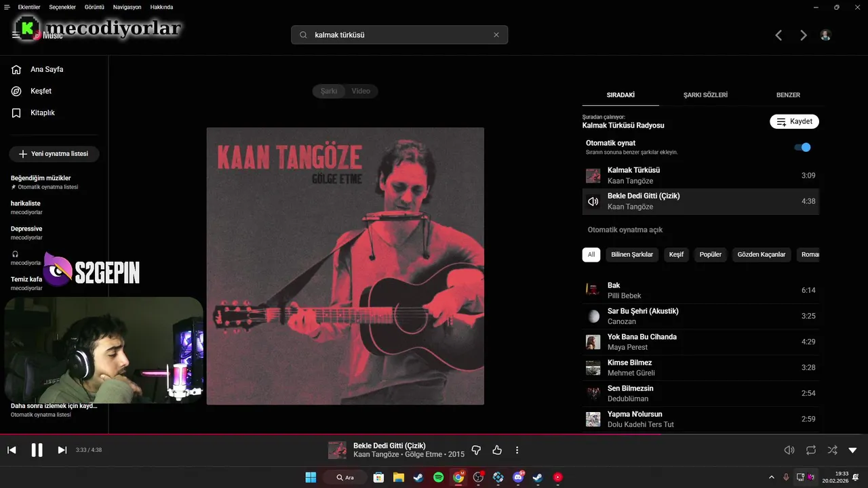This screenshot has width=868, height=488.
Task: Play Kimse Bilmez by Mehmet Güreli
Action: pyautogui.click(x=701, y=367)
